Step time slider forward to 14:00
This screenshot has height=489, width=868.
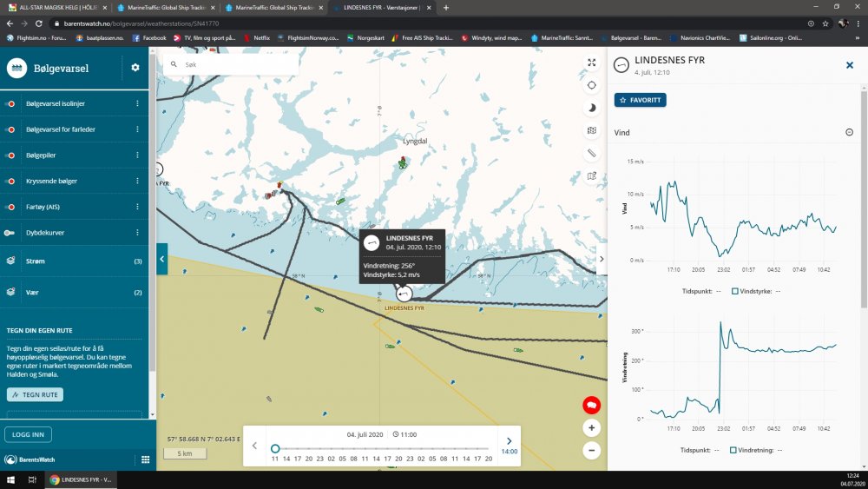(x=510, y=446)
